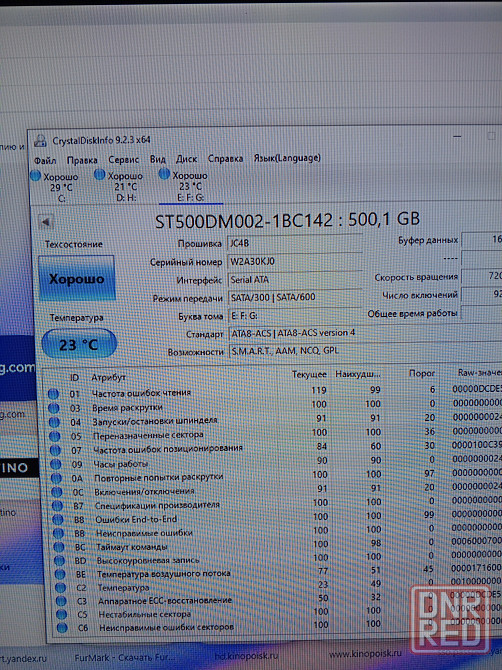This screenshot has width=502, height=670.
Task: Click the status icon for attribute C2
Action: (x=61, y=588)
